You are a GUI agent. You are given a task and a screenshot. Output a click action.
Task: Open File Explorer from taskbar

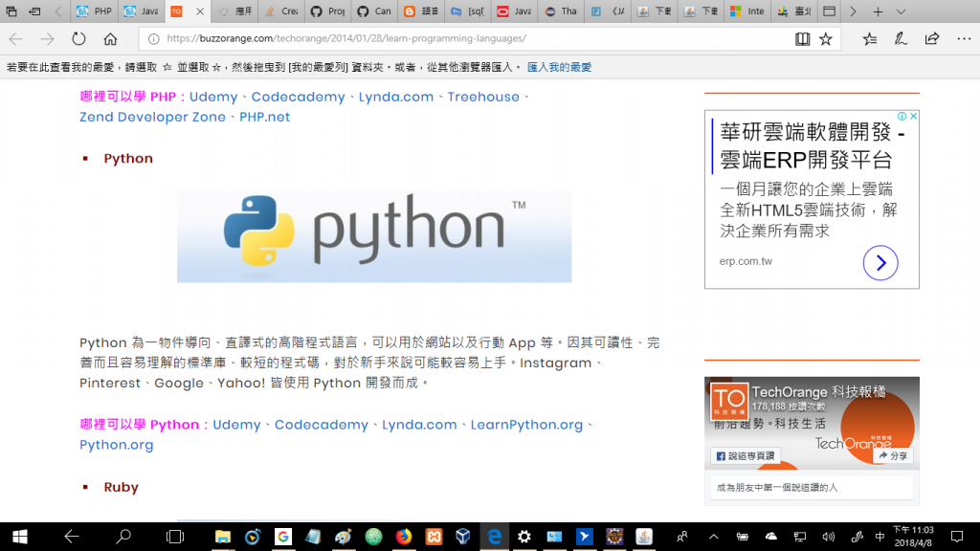[222, 537]
